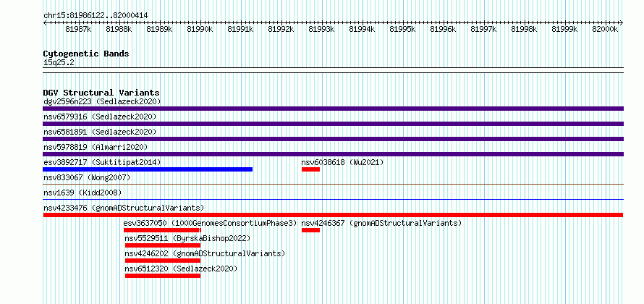
Task: Click the purple bar under dgv2596n223
Action: coord(333,109)
